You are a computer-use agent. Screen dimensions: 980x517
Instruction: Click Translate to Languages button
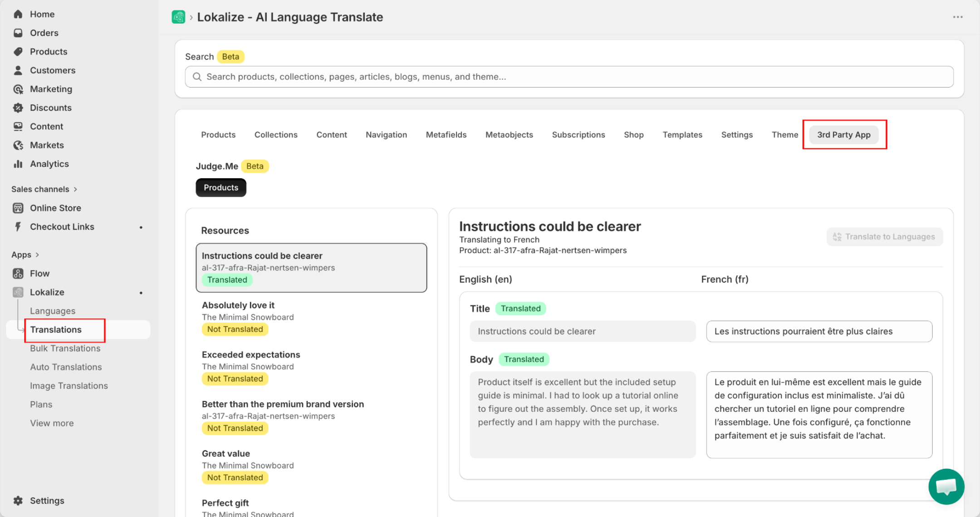[x=884, y=237]
